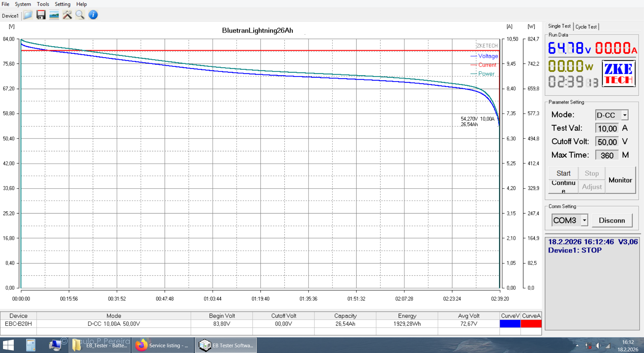This screenshot has width=644, height=353.
Task: Show hidden system tray icons arrow
Action: (x=577, y=346)
